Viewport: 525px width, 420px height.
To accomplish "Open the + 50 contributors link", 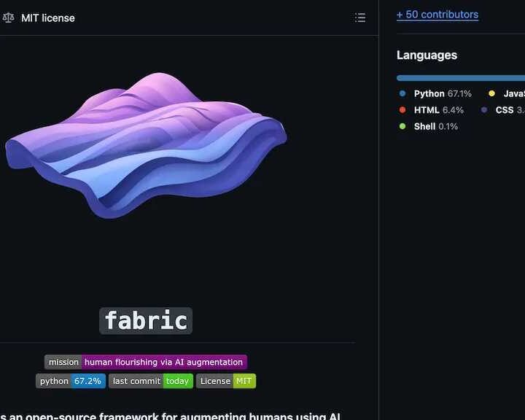I will click(437, 15).
